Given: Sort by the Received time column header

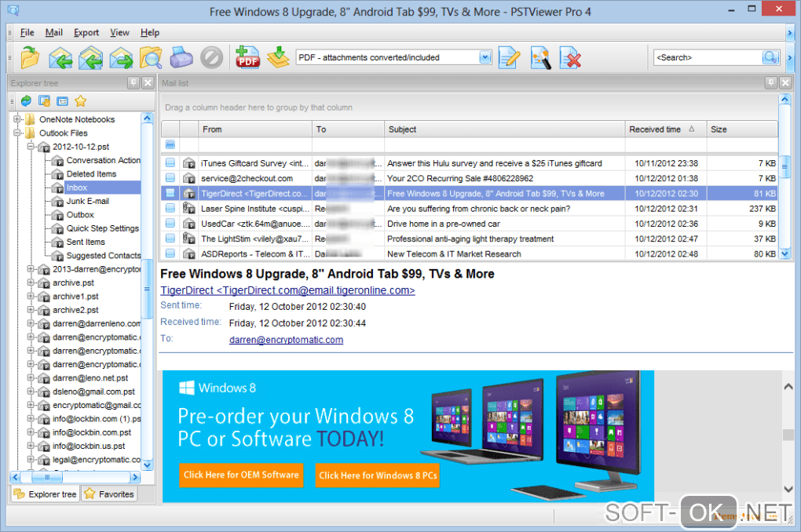Looking at the screenshot, I should [666, 129].
